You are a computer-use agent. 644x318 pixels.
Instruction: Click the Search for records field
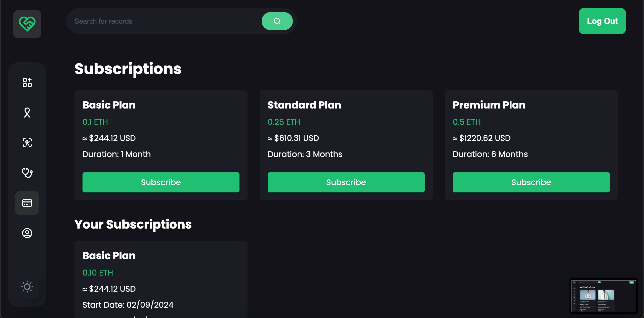(164, 21)
